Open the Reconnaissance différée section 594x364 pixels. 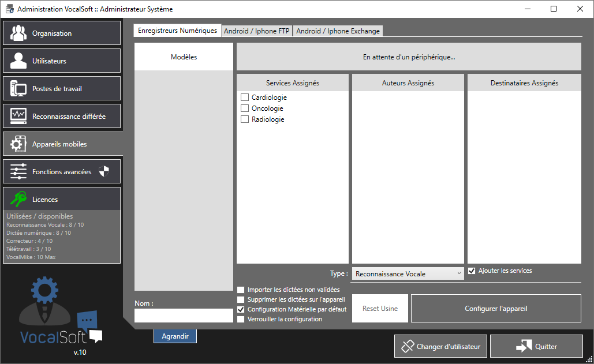click(62, 116)
